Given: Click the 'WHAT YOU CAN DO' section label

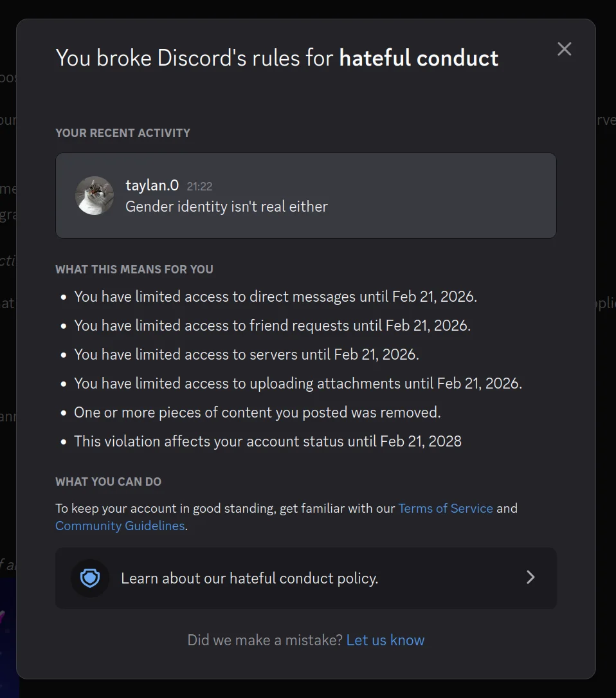Looking at the screenshot, I should 108,482.
